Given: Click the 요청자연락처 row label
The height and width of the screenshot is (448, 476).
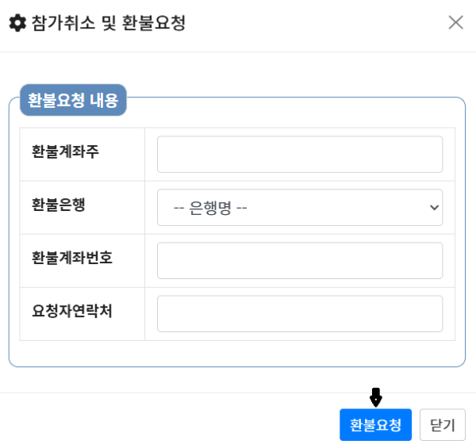Looking at the screenshot, I should [72, 311].
